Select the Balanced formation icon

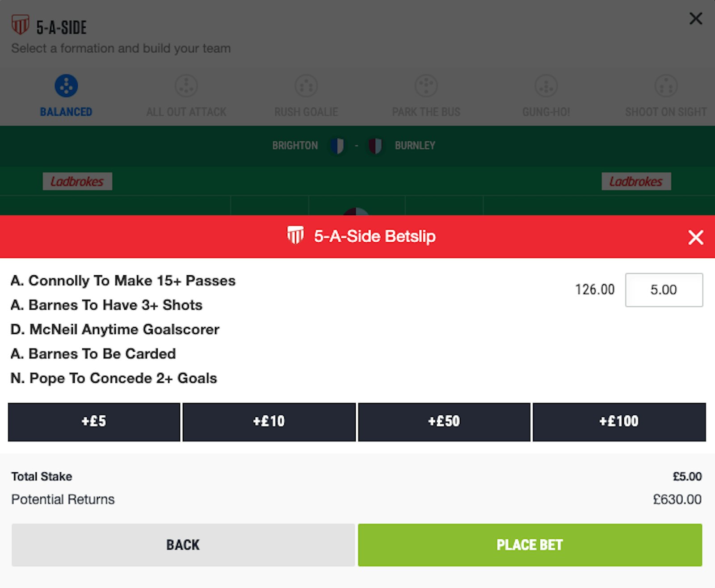point(66,86)
